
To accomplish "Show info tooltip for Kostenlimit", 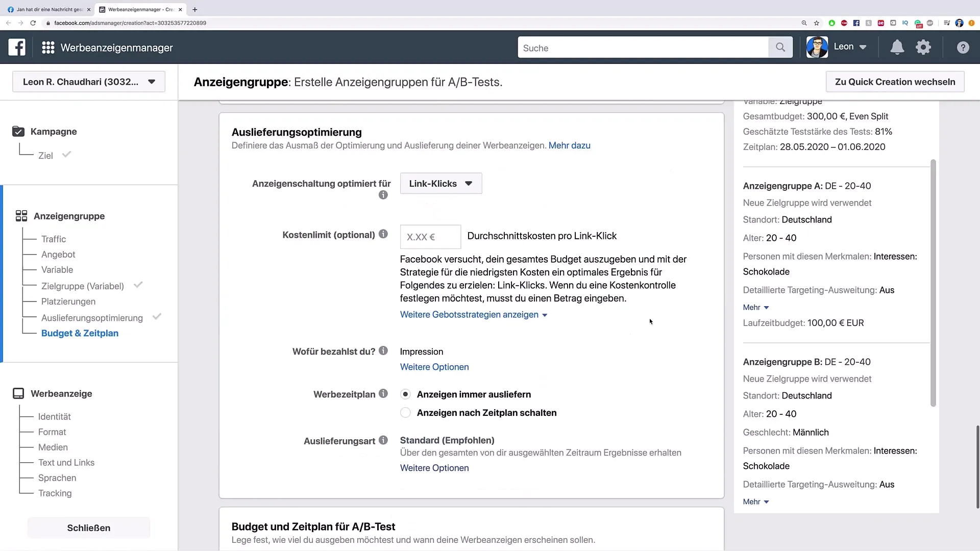I will click(383, 234).
